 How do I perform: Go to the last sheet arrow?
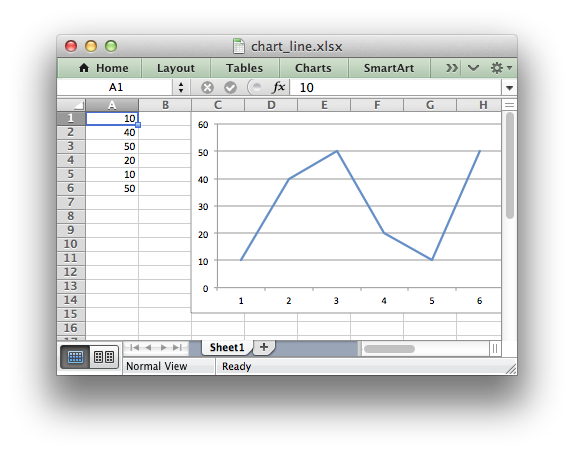(x=177, y=347)
